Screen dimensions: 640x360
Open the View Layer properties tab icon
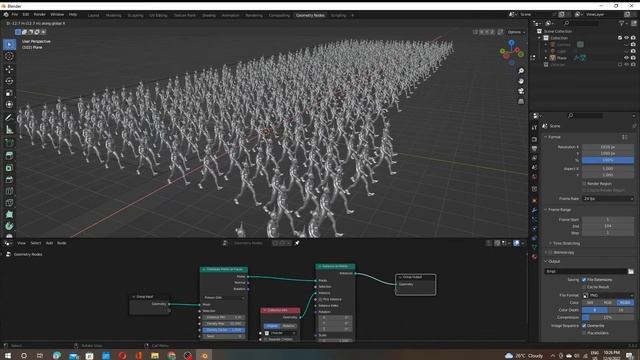point(534,158)
